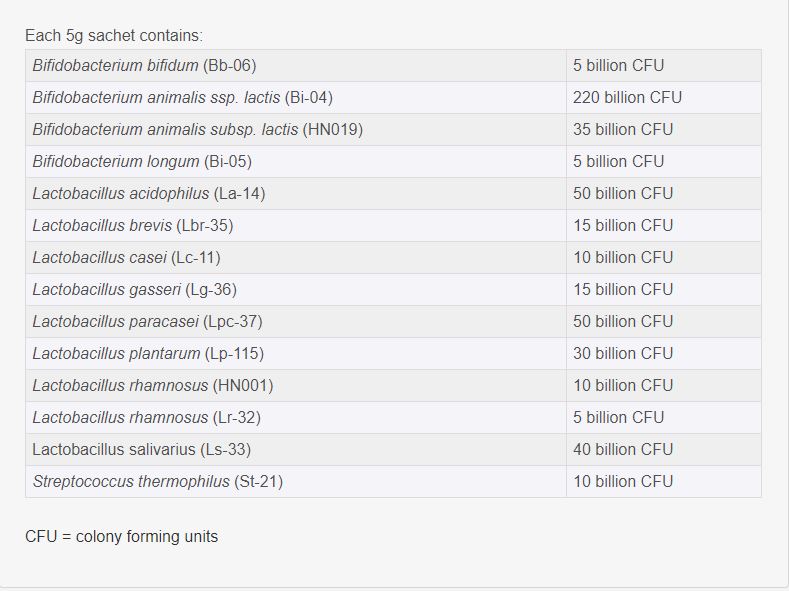The height and width of the screenshot is (591, 789).
Task: Click the 220 billion CFU value
Action: 627,98
